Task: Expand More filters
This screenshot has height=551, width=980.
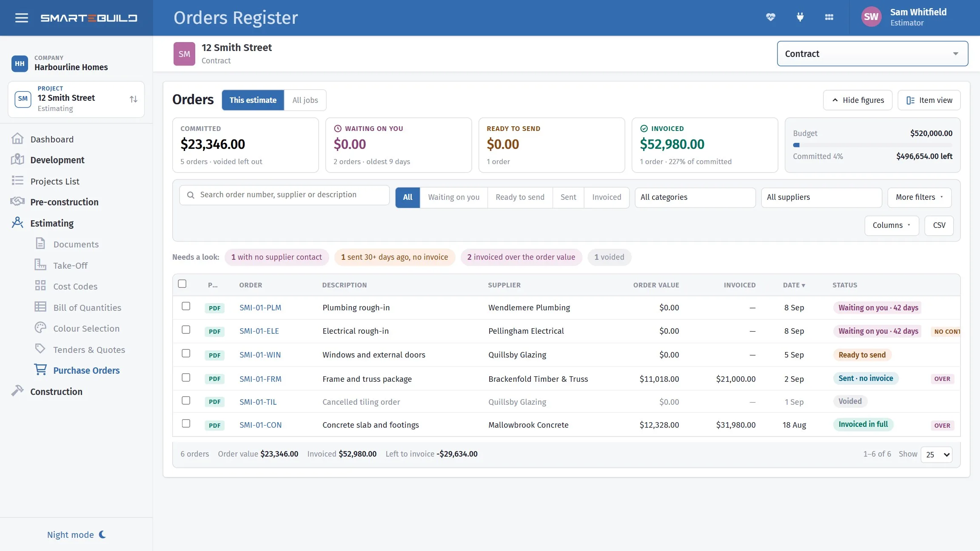Action: pos(919,197)
